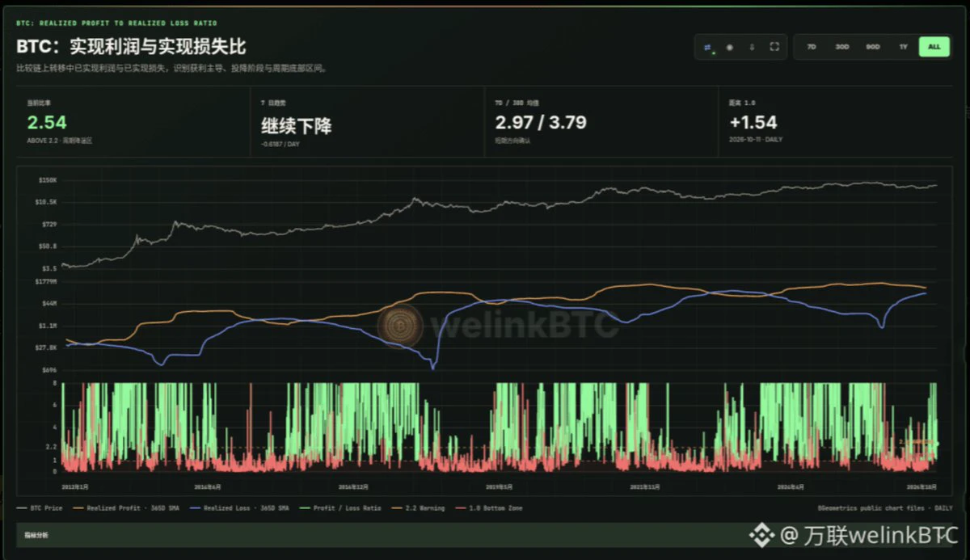This screenshot has width=970, height=560.
Task: Click the blue compare arrows icon
Action: [707, 47]
